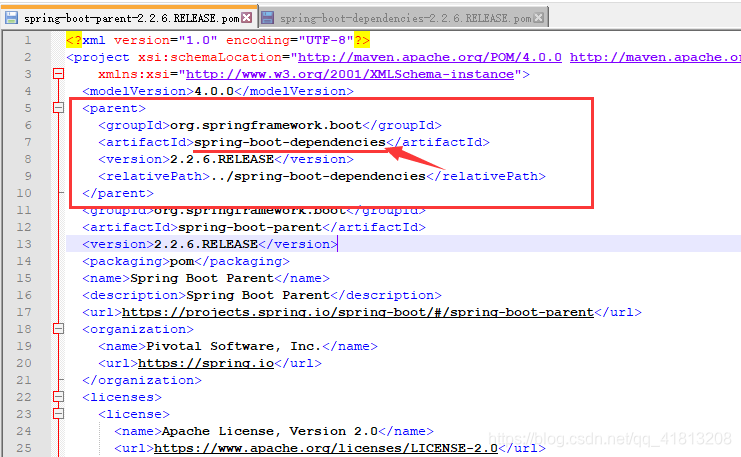Click 2.2.6.RELEASE in the parent version line

[222, 159]
